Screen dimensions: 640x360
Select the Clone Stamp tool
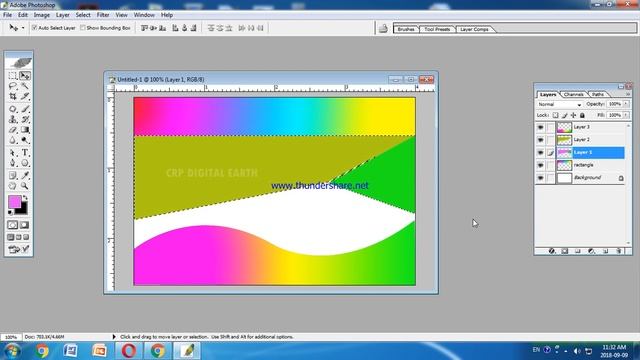coord(13,120)
